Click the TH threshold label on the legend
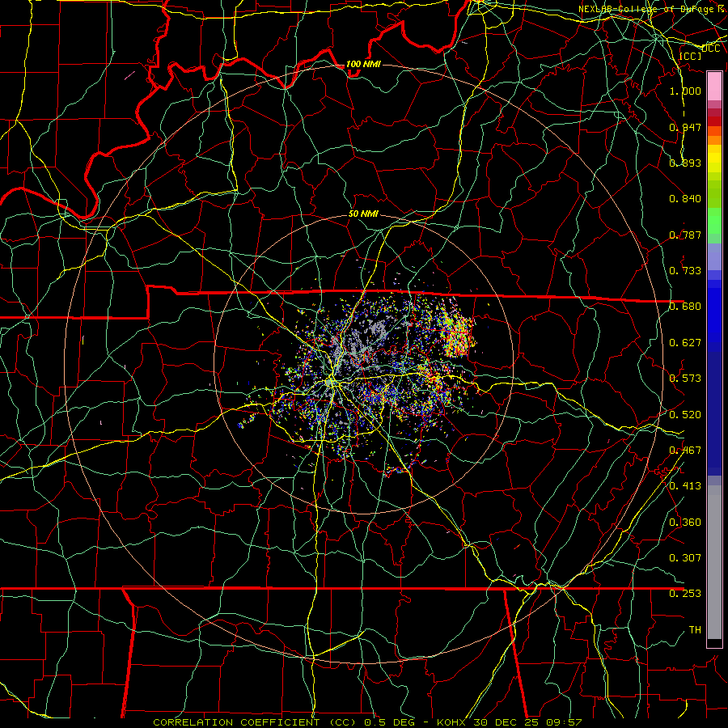Screen dimensions: 728x728 pyautogui.click(x=695, y=630)
